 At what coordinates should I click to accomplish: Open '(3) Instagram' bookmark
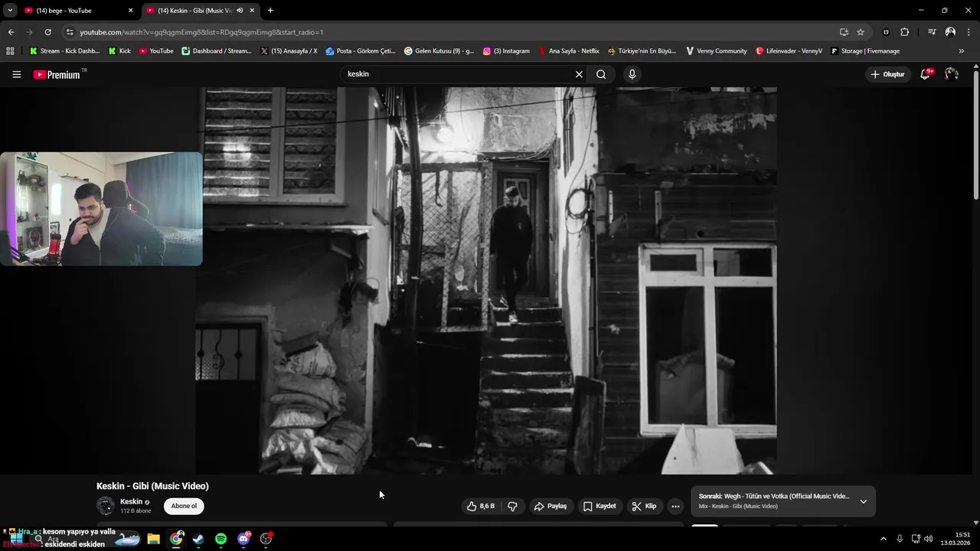click(x=506, y=51)
